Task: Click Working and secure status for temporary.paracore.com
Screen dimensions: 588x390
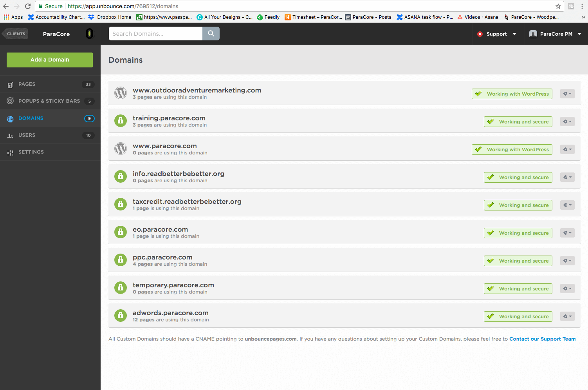Action: point(518,288)
